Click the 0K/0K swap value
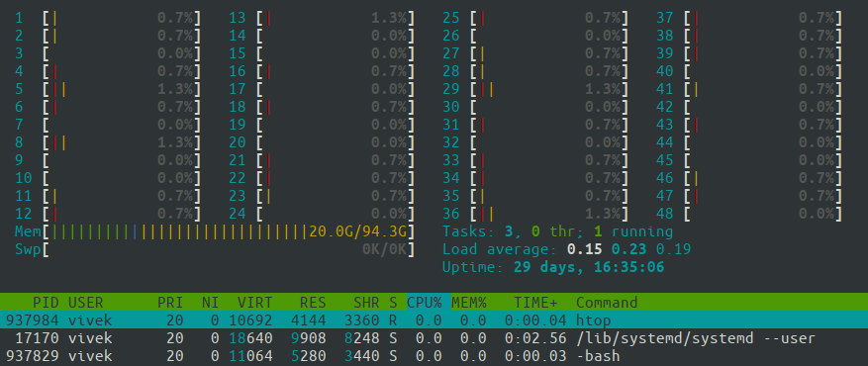868x366 pixels. click(x=384, y=249)
